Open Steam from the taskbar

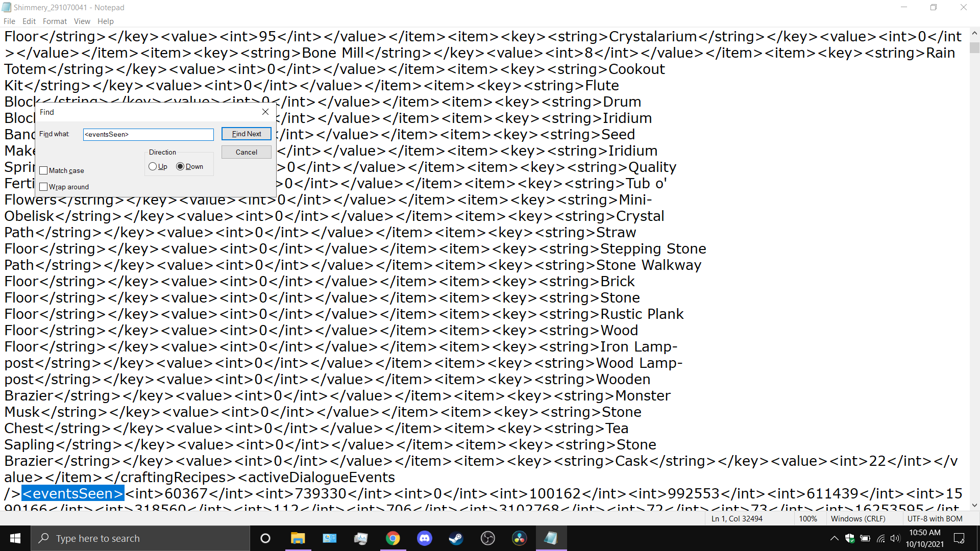(456, 538)
